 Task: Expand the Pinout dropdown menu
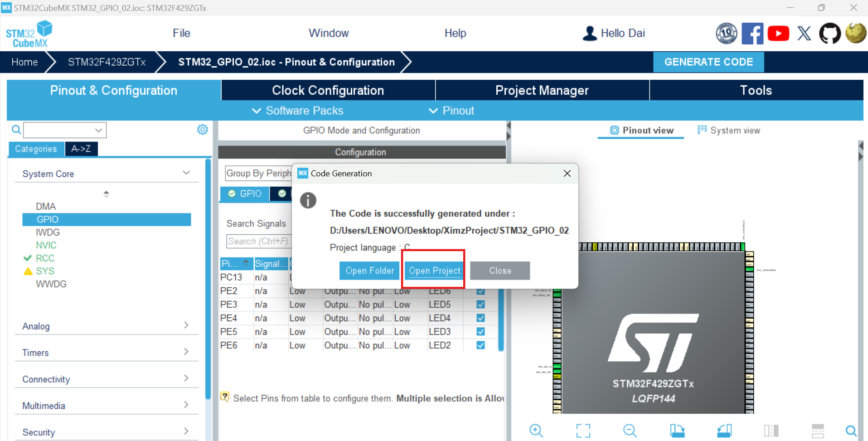tap(451, 111)
